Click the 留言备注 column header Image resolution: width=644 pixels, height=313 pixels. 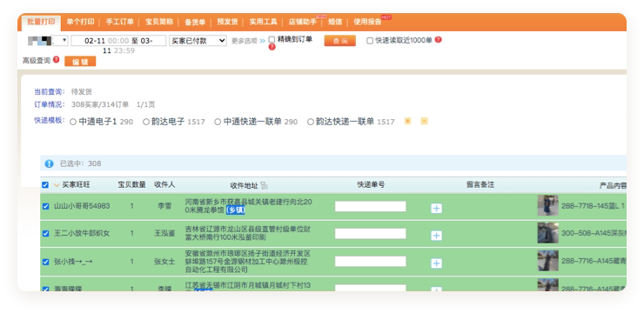480,185
